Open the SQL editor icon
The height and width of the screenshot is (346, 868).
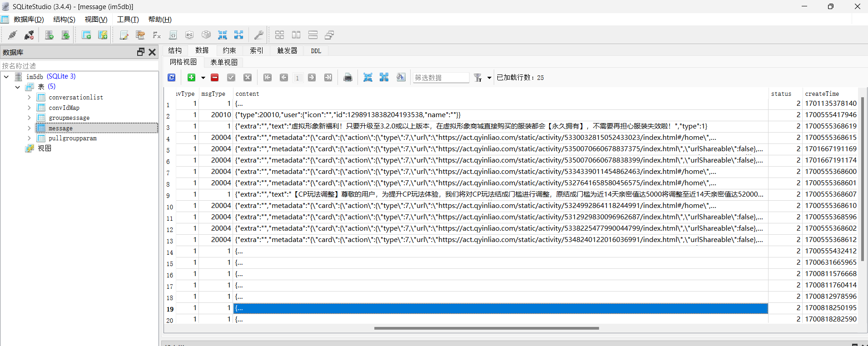[124, 35]
